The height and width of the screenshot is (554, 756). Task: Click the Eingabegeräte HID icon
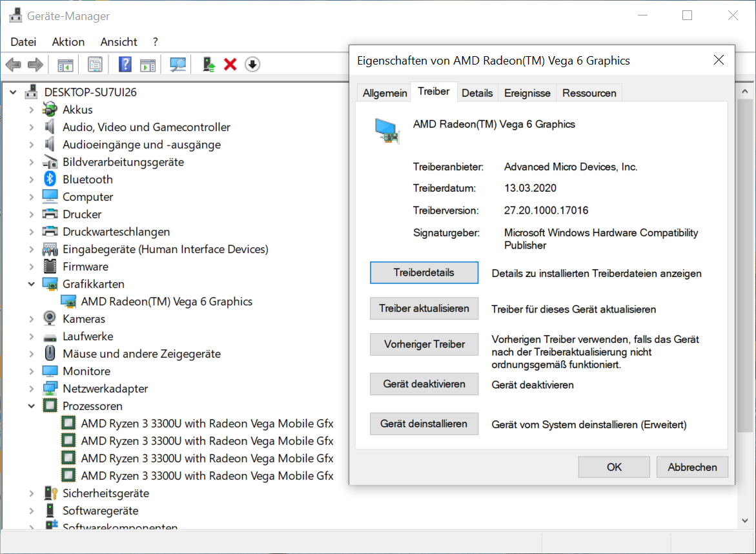pyautogui.click(x=50, y=249)
